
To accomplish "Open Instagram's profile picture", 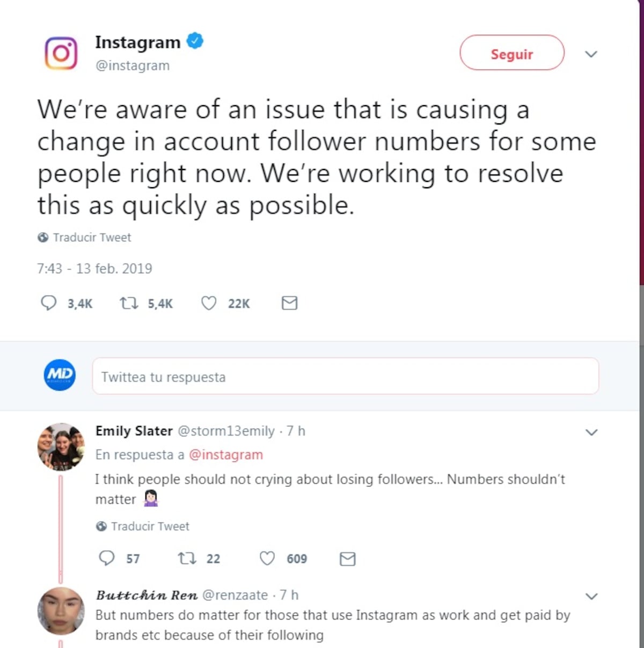I will coord(61,53).
